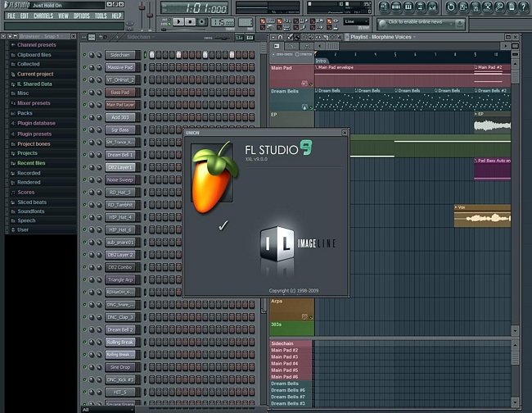532x413 pixels.
Task: Stop playback with the stop button
Action: pyautogui.click(x=190, y=22)
